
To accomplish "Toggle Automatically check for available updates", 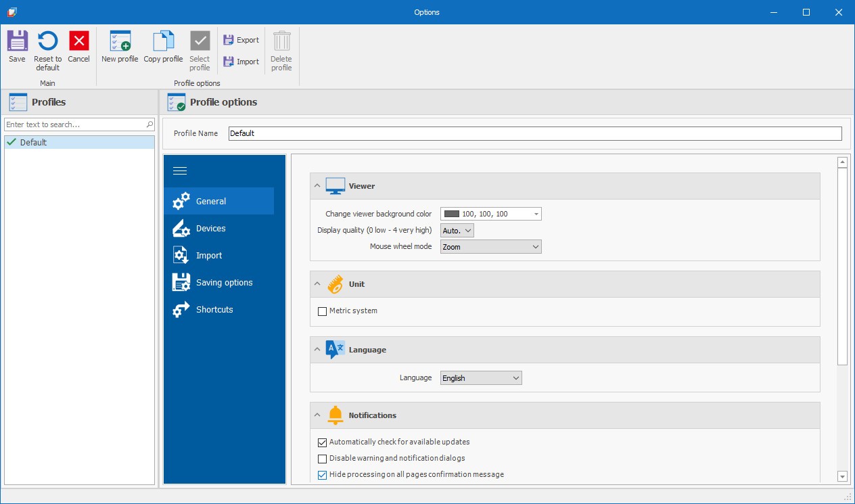I will click(x=322, y=442).
